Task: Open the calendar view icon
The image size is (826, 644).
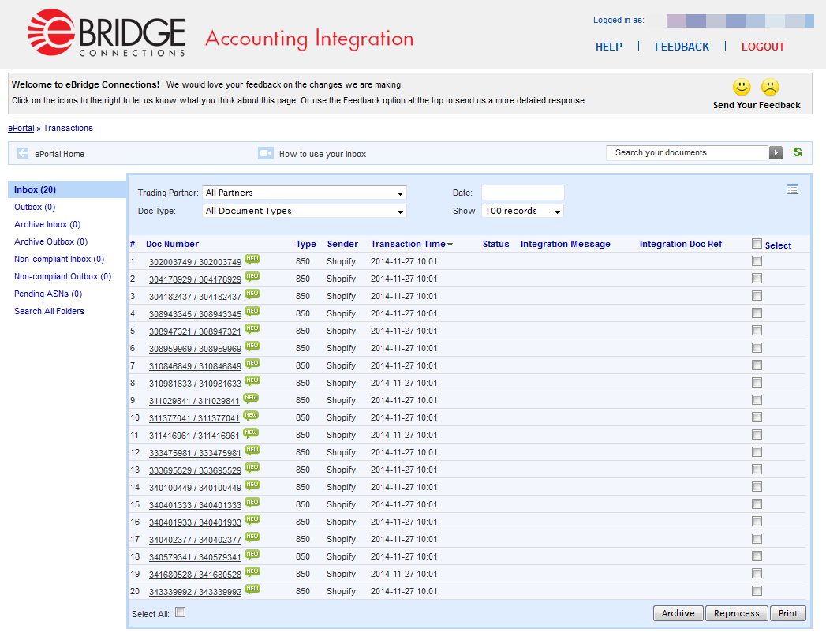Action: pos(792,189)
